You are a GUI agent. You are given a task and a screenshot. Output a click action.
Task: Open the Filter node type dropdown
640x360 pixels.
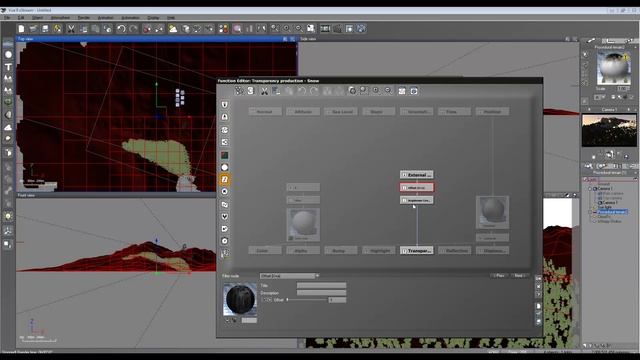pyautogui.click(x=287, y=276)
